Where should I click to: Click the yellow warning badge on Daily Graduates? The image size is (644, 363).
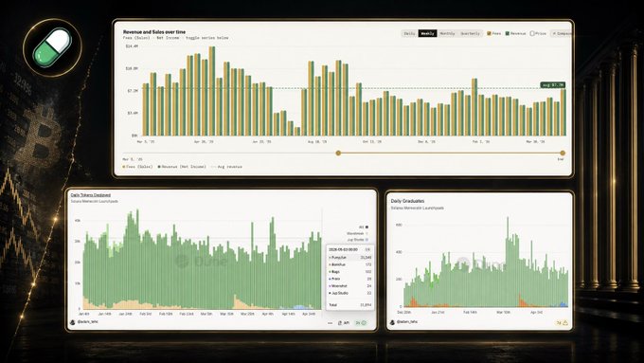pyautogui.click(x=562, y=323)
